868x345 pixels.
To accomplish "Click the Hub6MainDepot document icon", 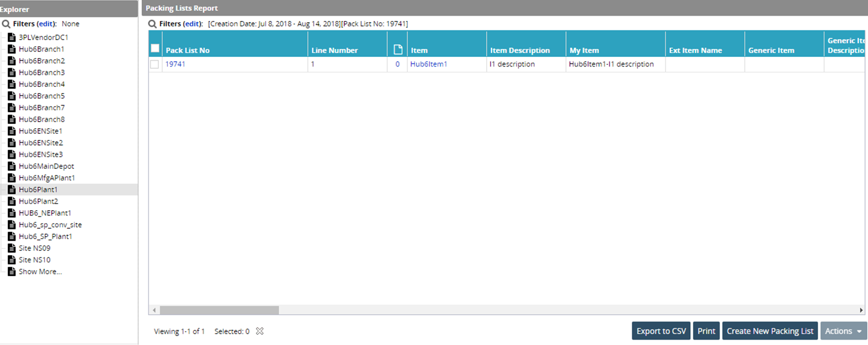I will [x=11, y=166].
